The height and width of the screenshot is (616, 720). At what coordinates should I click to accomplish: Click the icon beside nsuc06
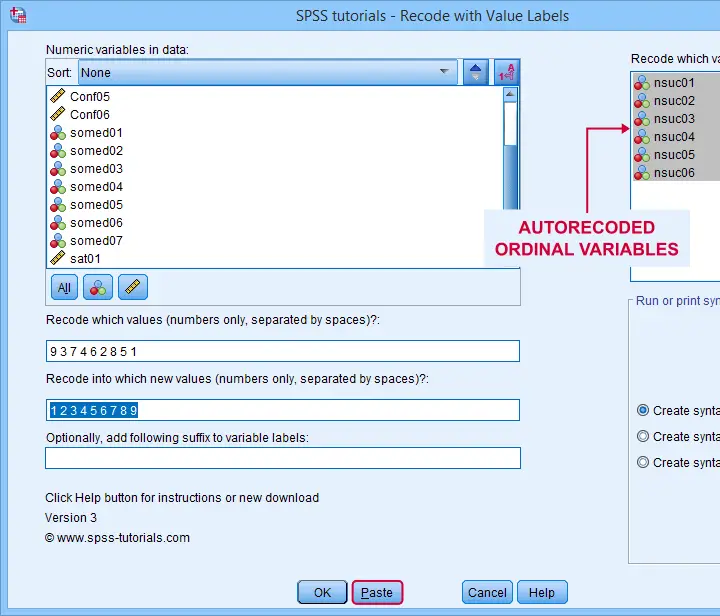coord(642,173)
